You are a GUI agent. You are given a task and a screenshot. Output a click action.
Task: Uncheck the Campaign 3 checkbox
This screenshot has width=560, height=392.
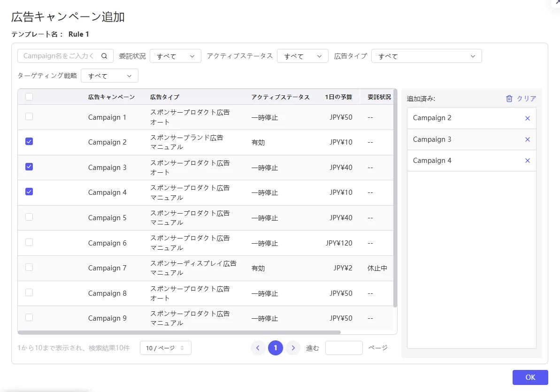pyautogui.click(x=29, y=167)
